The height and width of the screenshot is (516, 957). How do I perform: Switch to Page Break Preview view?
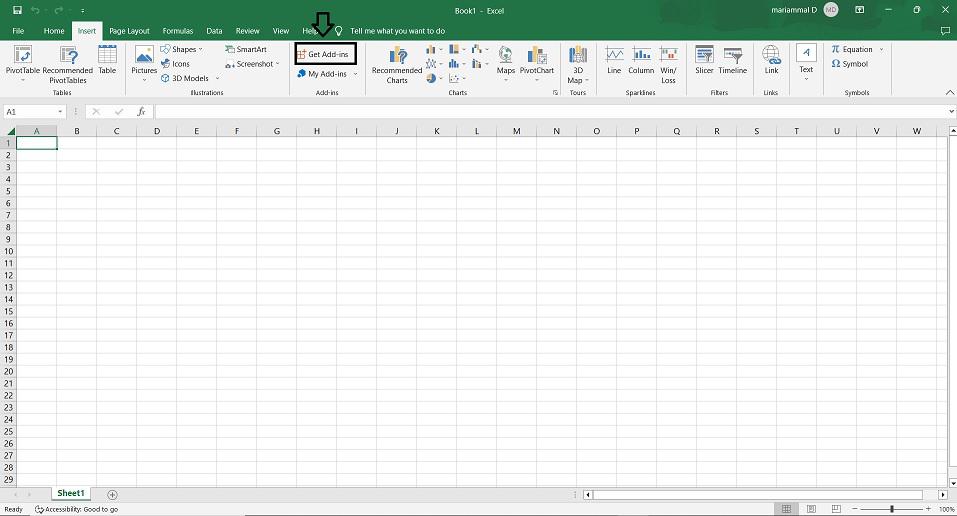coord(835,509)
